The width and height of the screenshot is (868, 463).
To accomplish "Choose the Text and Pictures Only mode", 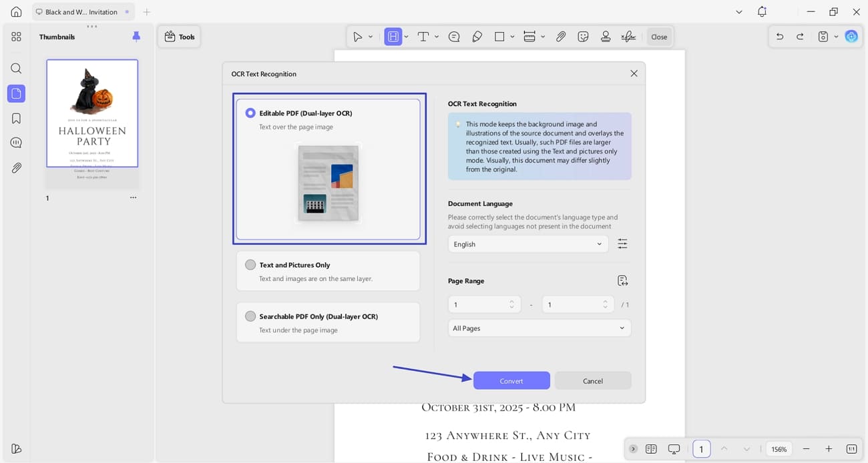I will click(x=250, y=264).
